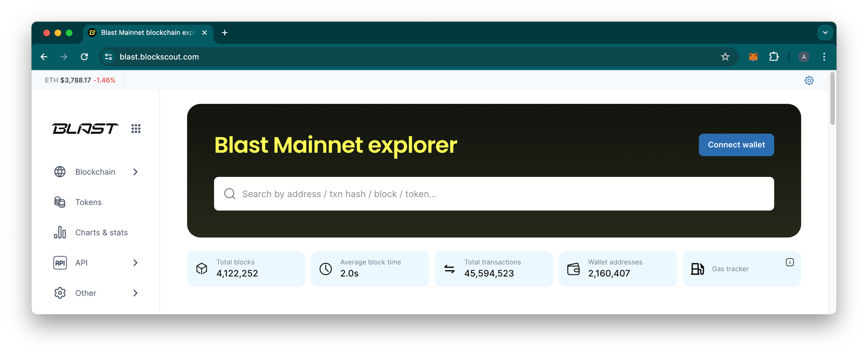Open the Chrome three-dot menu
This screenshot has height=356, width=868.
[824, 57]
